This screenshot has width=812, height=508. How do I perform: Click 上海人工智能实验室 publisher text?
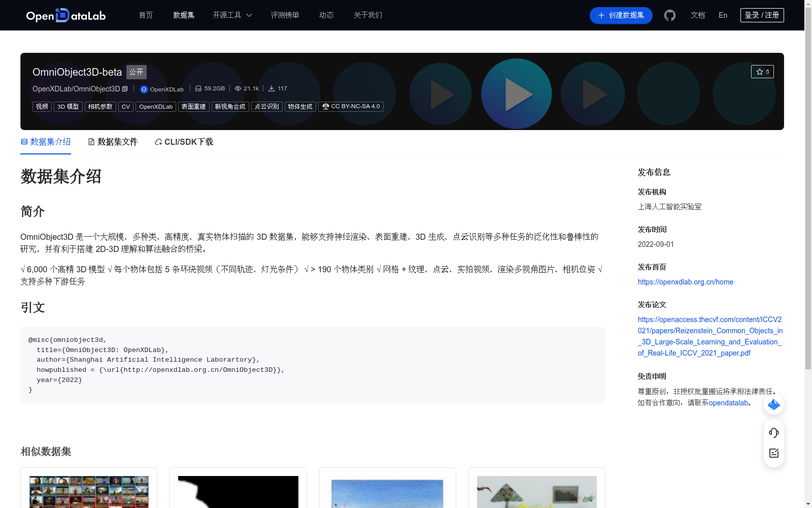[670, 207]
